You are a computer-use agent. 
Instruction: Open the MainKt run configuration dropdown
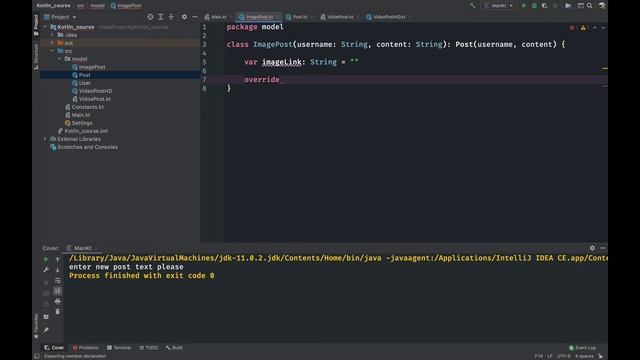(499, 6)
